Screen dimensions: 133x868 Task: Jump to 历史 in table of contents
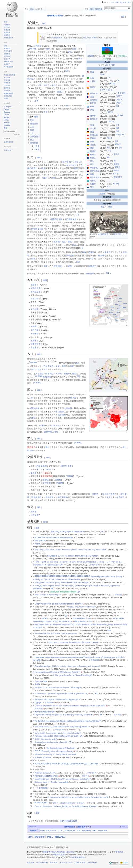tap(32, 120)
